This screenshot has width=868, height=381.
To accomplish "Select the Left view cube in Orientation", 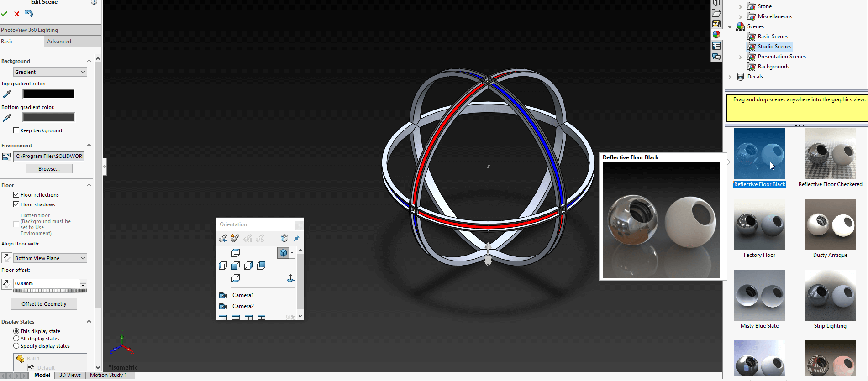I will (223, 266).
